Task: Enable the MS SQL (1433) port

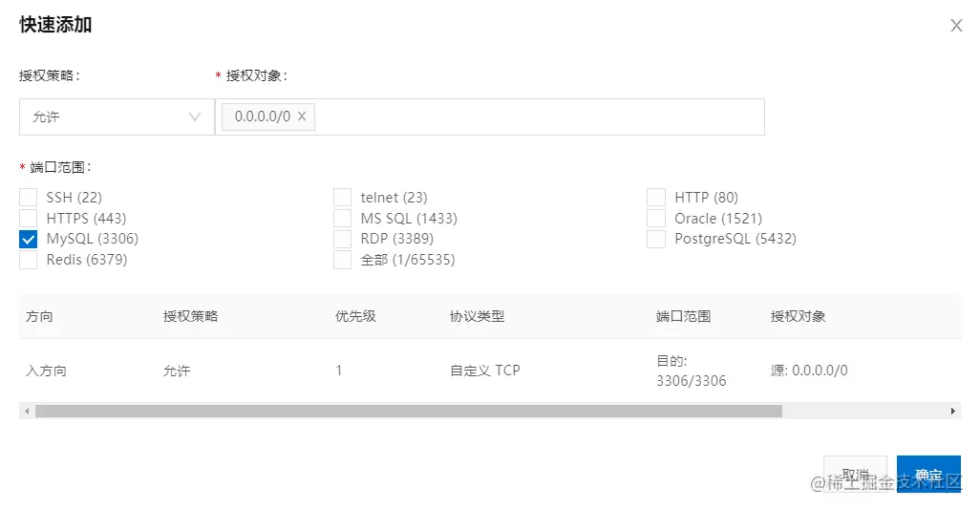Action: click(343, 219)
